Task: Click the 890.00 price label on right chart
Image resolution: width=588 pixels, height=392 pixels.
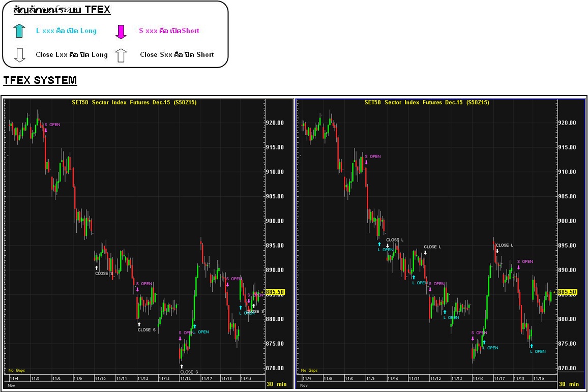Action: coord(567,270)
